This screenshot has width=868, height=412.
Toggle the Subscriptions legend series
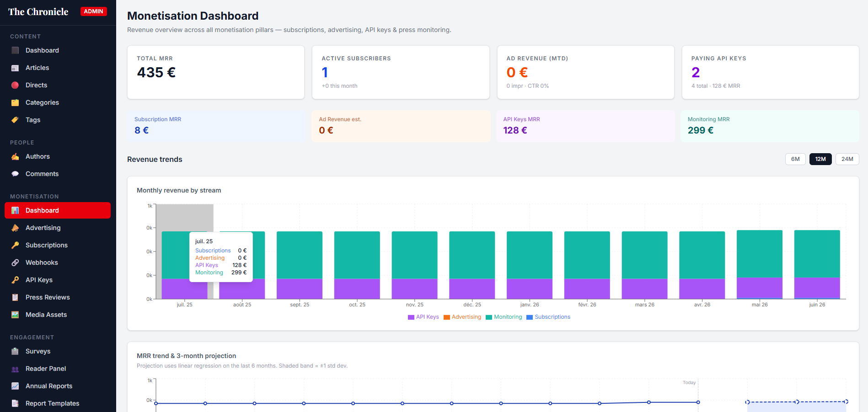pos(548,317)
